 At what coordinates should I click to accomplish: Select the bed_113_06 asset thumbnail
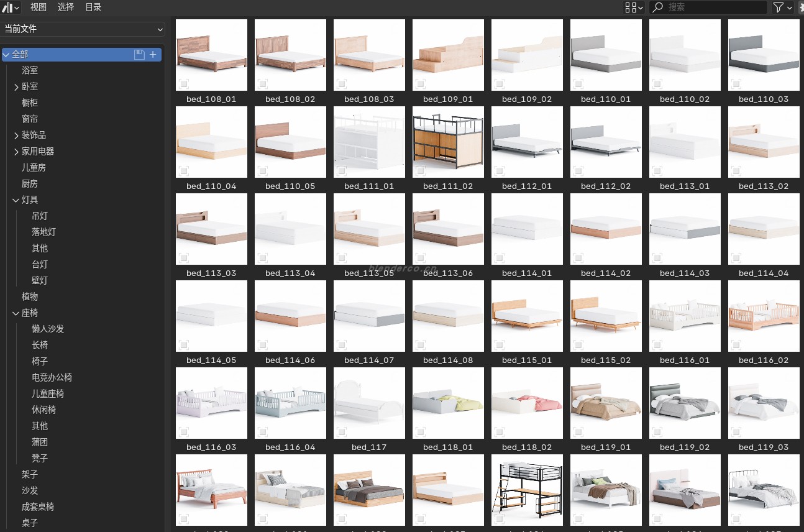click(448, 229)
